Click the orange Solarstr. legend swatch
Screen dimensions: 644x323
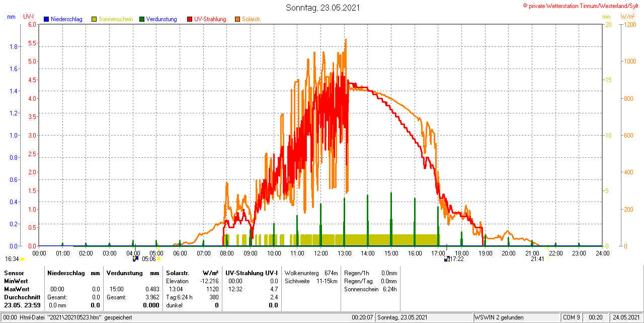coord(237,19)
